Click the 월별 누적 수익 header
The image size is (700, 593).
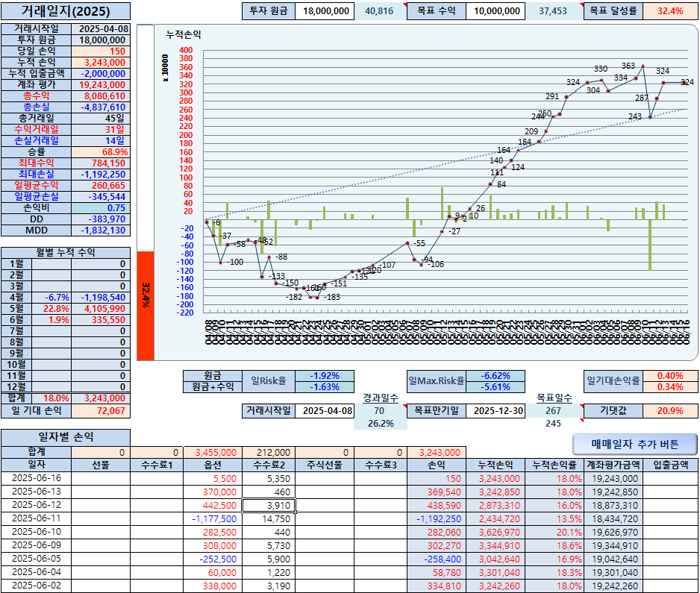coord(66,253)
